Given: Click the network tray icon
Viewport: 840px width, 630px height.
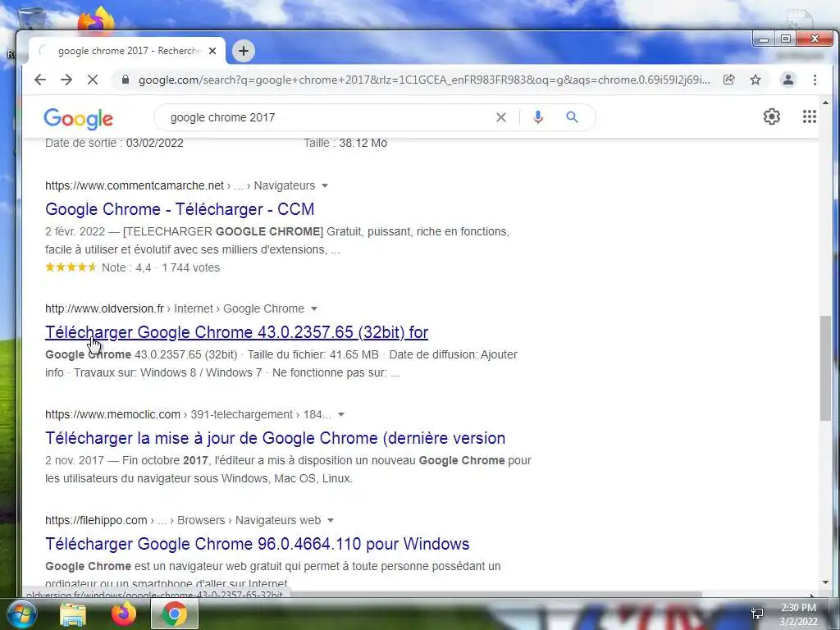Looking at the screenshot, I should click(x=757, y=614).
